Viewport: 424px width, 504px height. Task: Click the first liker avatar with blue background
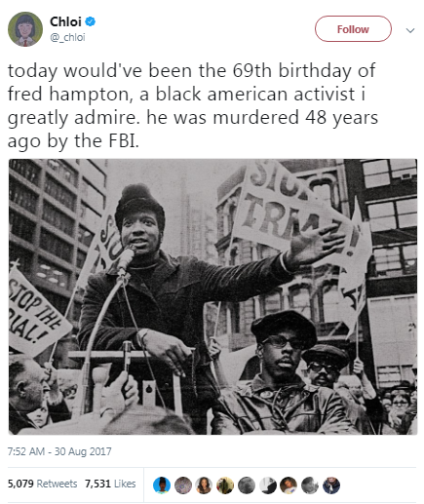coord(162,485)
